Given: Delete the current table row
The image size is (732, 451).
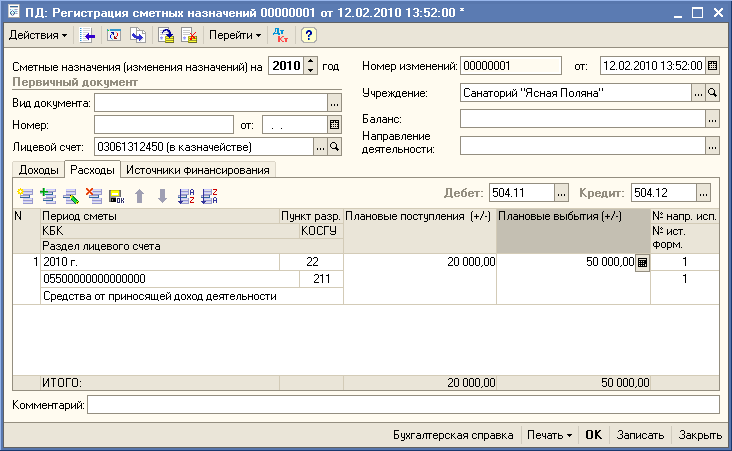Looking at the screenshot, I should pyautogui.click(x=94, y=195).
